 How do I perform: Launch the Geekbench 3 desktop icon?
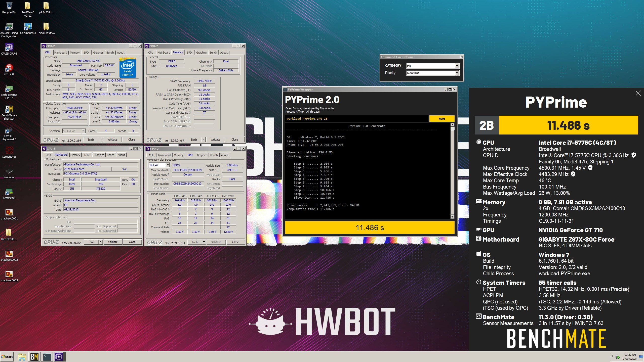(28, 29)
